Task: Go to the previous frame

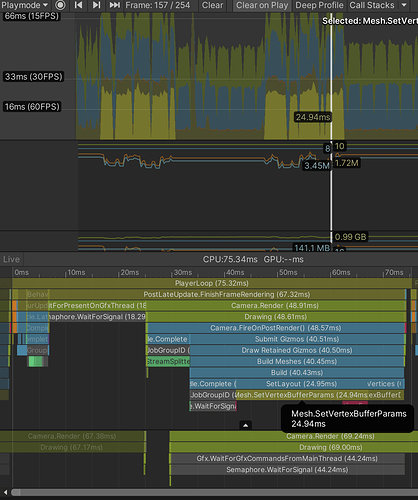Action: [x=78, y=5]
